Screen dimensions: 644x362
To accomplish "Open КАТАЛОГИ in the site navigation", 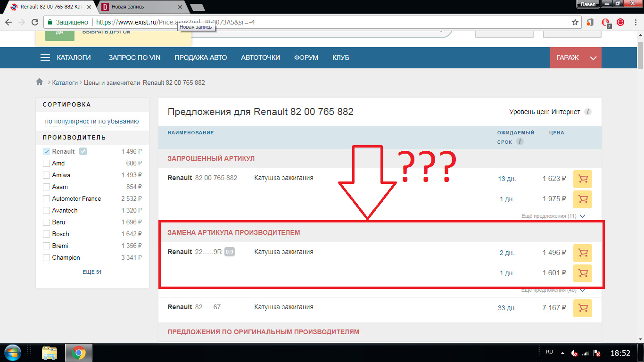I will (74, 58).
